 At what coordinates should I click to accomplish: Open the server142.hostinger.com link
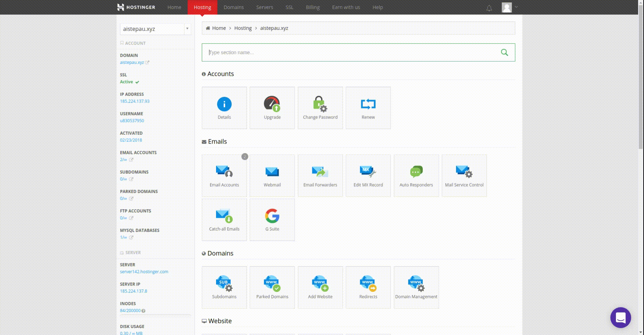coord(144,271)
